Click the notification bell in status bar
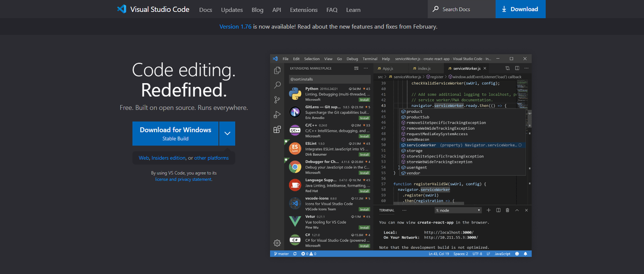The image size is (644, 274). pyautogui.click(x=526, y=254)
